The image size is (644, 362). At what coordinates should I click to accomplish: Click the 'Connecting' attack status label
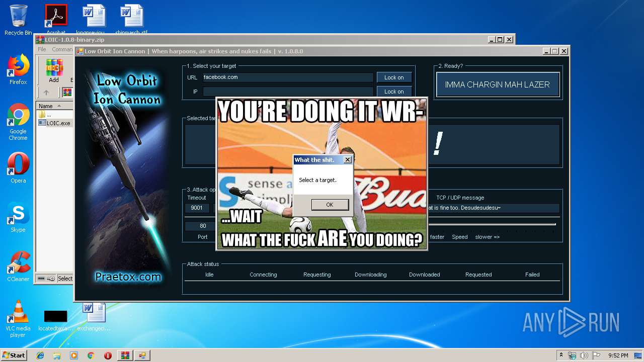[263, 275]
